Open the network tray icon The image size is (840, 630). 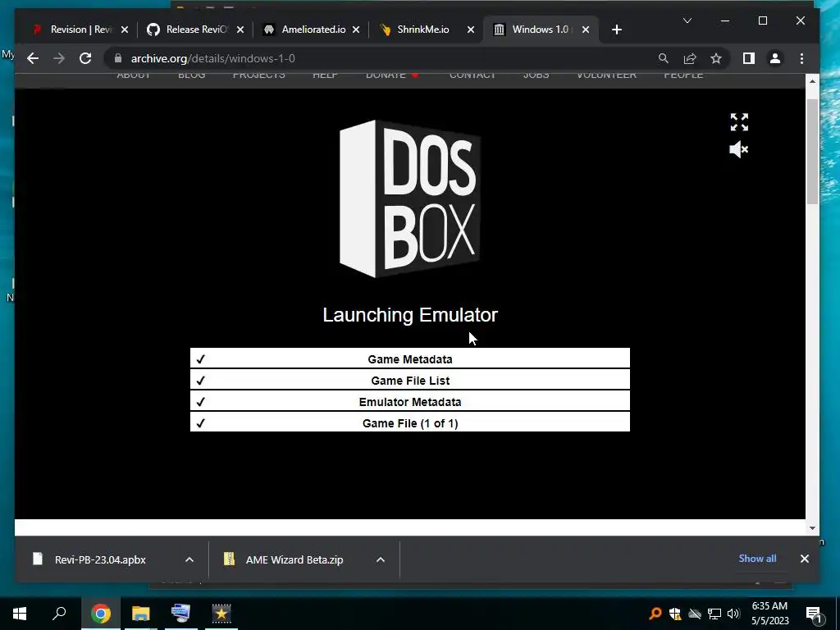click(714, 614)
